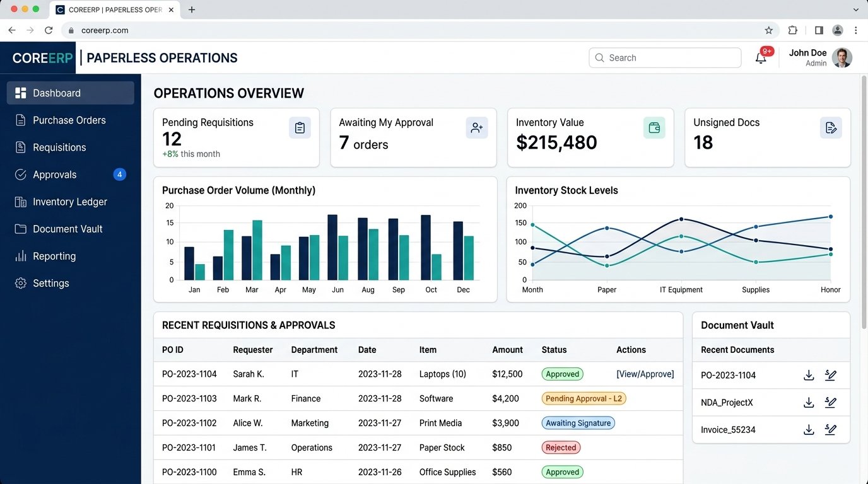
Task: Click the Dashboard grid icon in the sidebar
Action: tap(21, 93)
